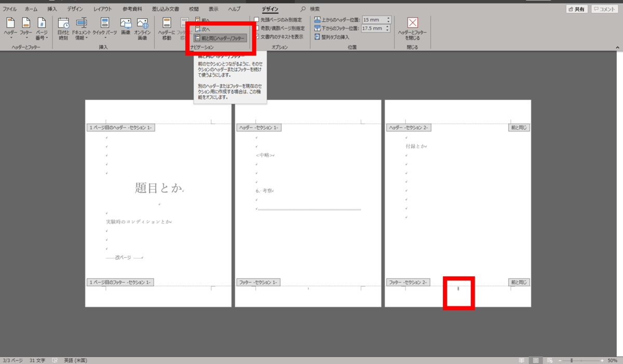The image size is (623, 364).
Task: Open the 校閲 (Review) tab
Action: (x=194, y=9)
